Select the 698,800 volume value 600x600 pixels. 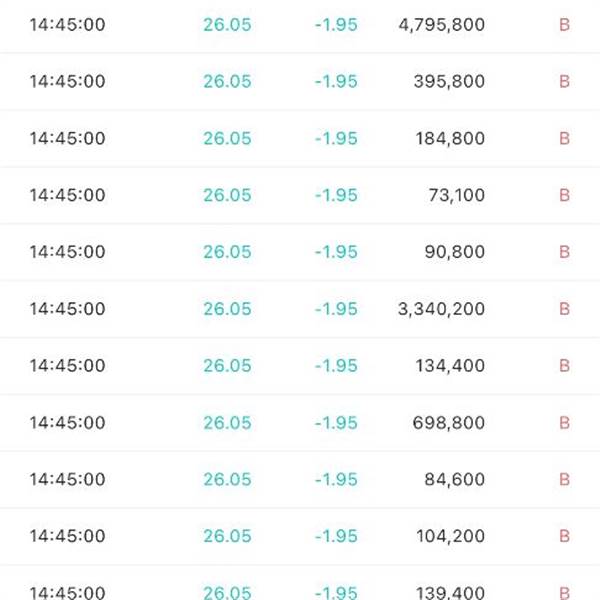pos(449,423)
